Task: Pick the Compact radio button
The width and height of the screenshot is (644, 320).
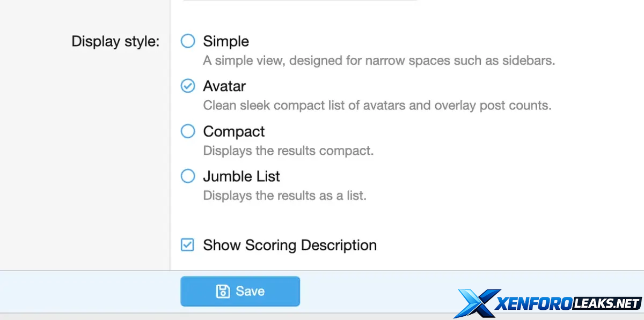Action: [x=187, y=131]
